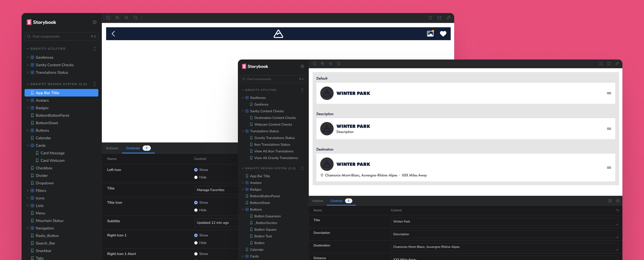Switch to the Actions tab in back window
644x260 pixels.
pos(112,148)
